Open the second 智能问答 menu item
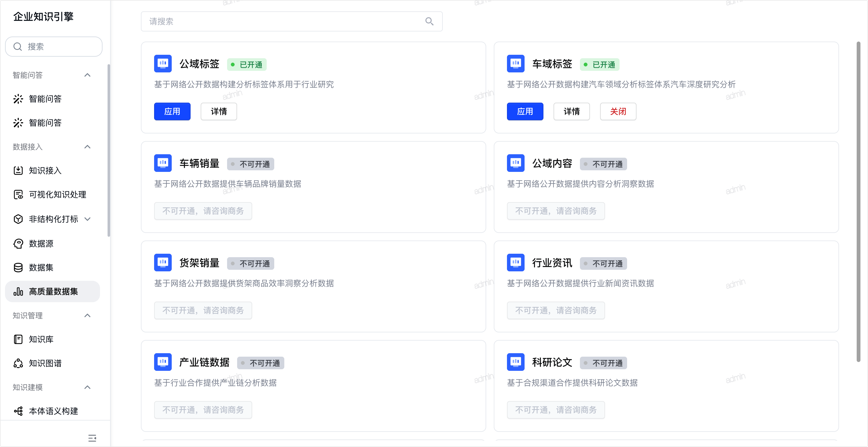Screen dimensions: 868x447 [x=53, y=123]
